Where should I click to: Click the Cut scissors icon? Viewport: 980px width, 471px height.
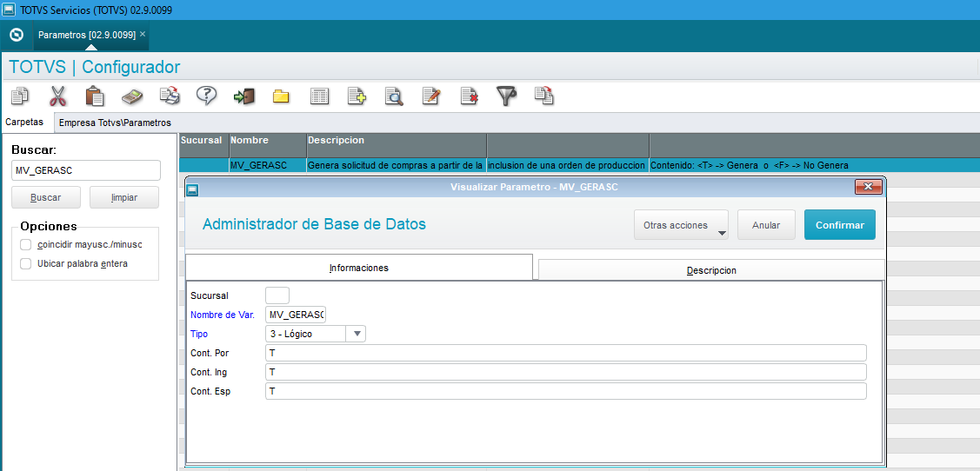point(57,96)
